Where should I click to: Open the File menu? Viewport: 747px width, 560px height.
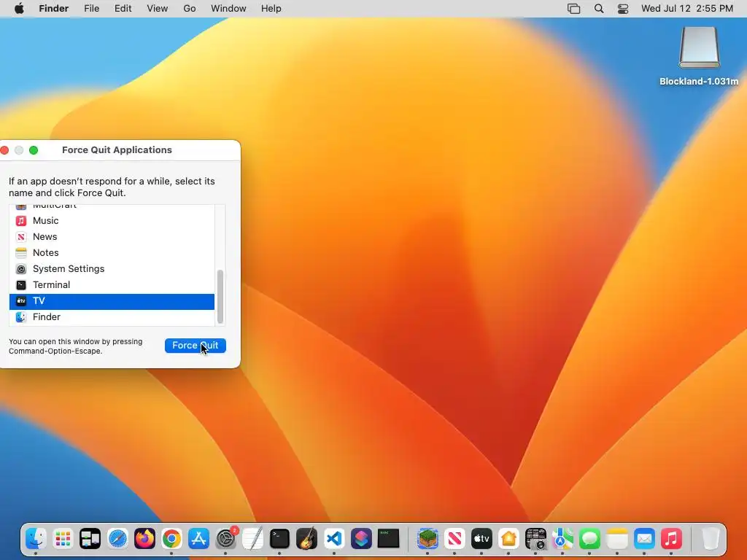coord(91,9)
